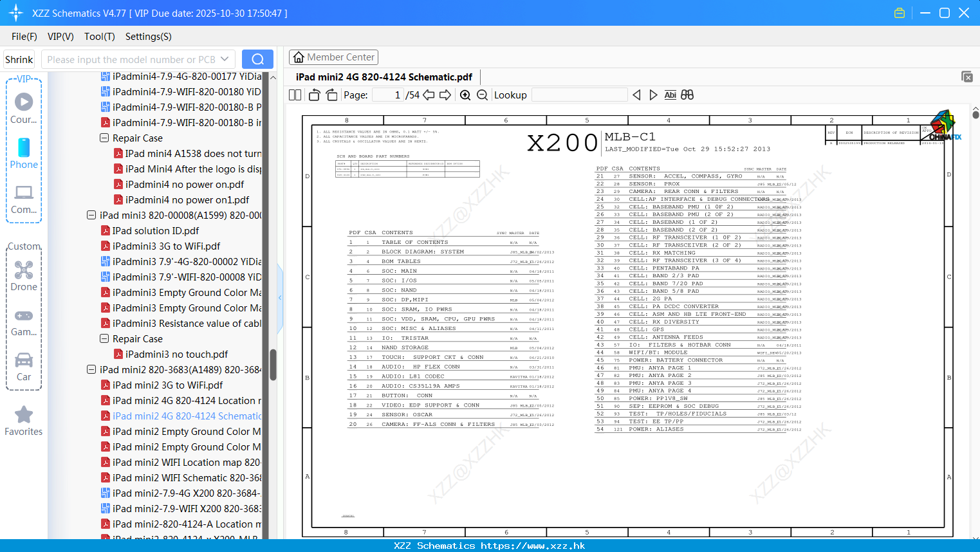Image resolution: width=980 pixels, height=552 pixels.
Task: Close the document panel with top-right icon
Action: pyautogui.click(x=967, y=77)
